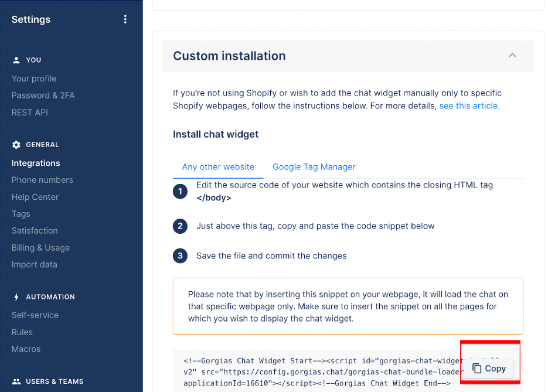
Task: Click the USERS & TEAMS section label
Action: coord(55,381)
